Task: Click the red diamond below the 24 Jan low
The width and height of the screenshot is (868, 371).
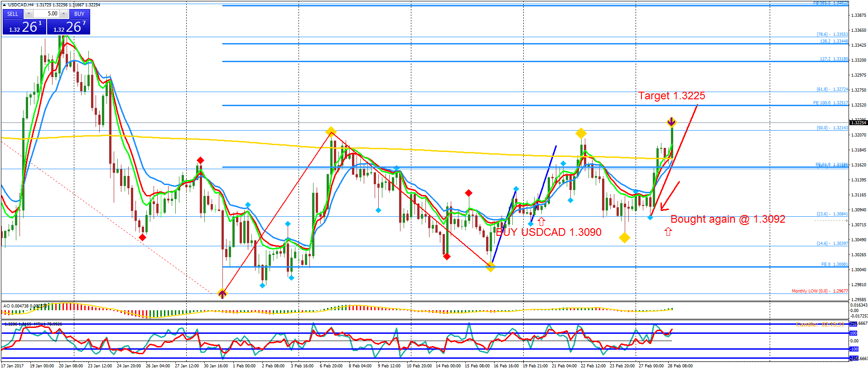Action: [x=142, y=238]
